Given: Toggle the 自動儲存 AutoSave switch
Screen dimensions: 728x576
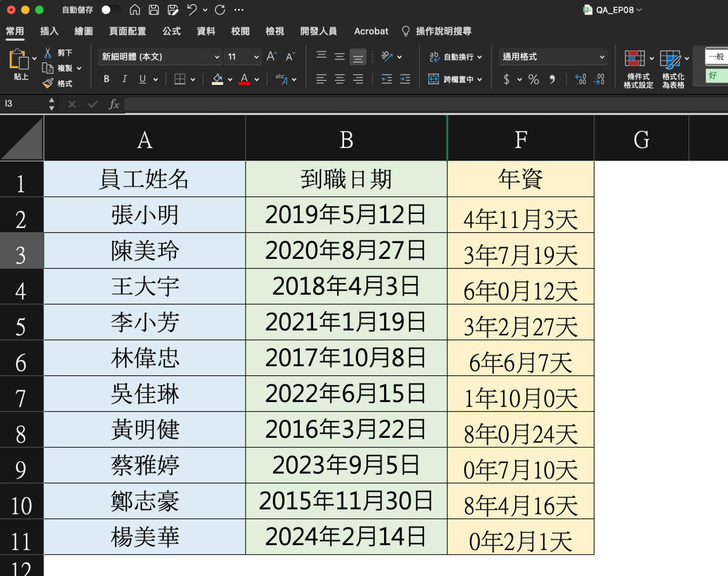Looking at the screenshot, I should pyautogui.click(x=110, y=10).
